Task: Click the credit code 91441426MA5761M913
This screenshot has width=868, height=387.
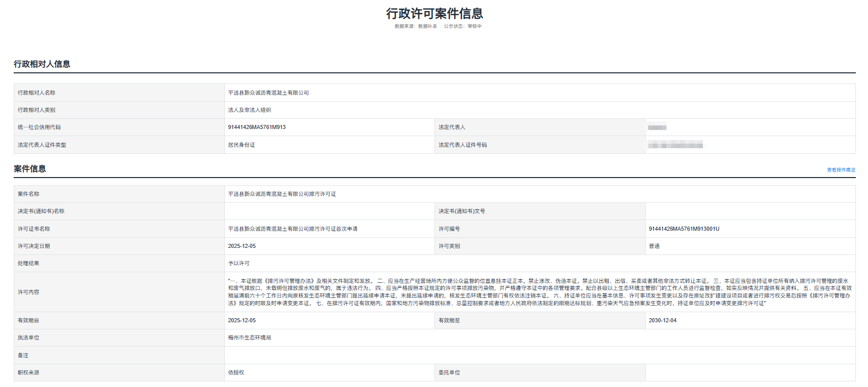Action: [x=257, y=127]
